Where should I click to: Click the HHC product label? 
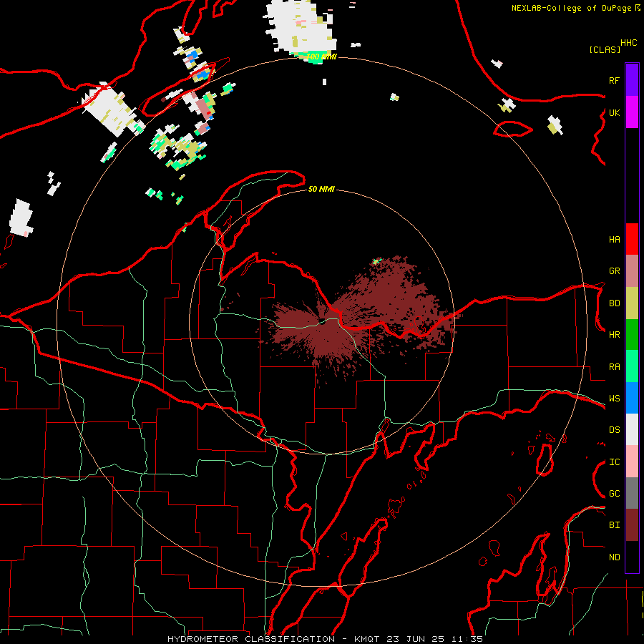point(628,43)
